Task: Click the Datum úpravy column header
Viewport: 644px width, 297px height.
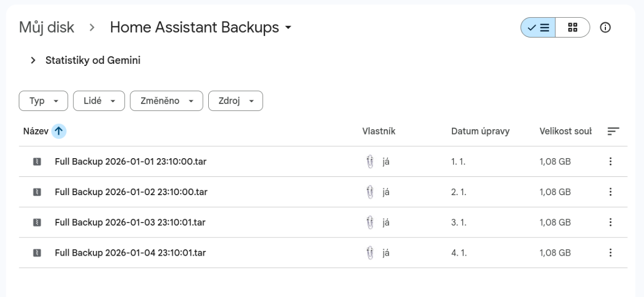Action: 480,131
